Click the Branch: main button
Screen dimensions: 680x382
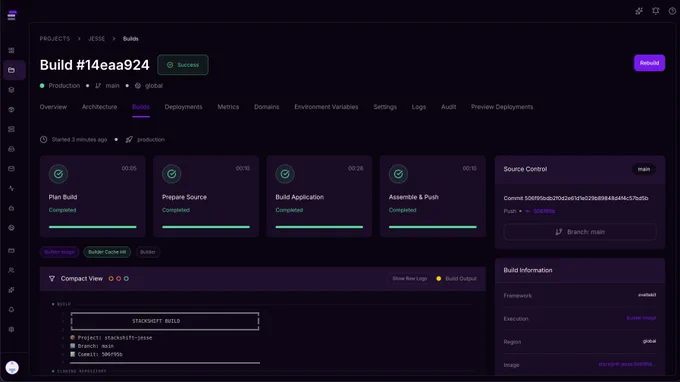point(580,232)
